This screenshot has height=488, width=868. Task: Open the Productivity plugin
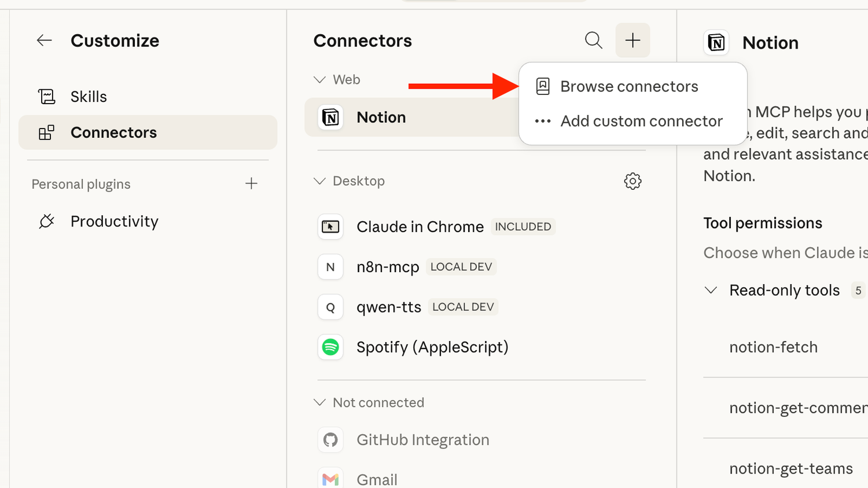[148, 221]
